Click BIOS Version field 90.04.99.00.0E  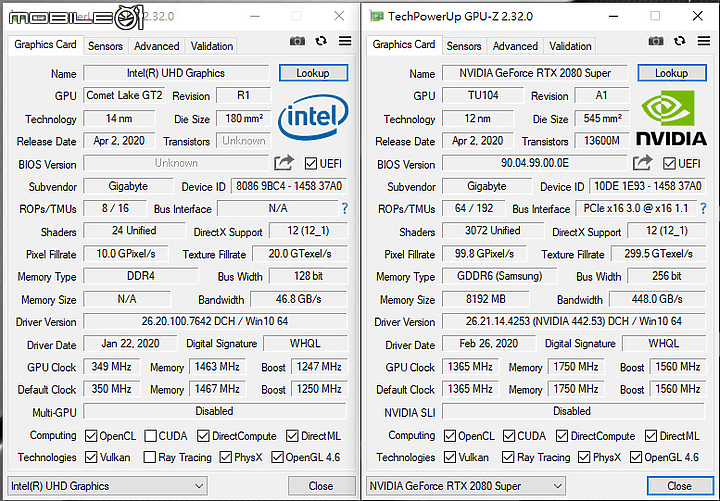tap(534, 163)
